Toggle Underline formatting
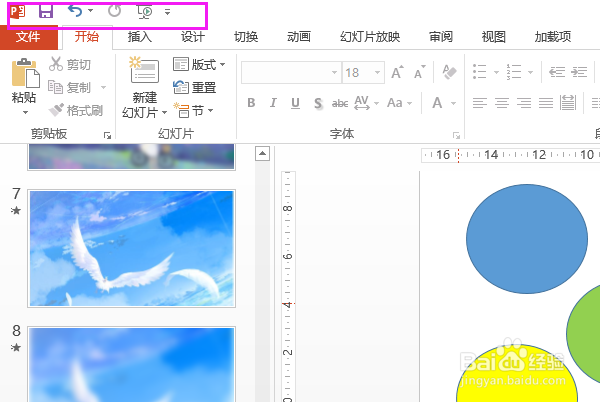The width and height of the screenshot is (600, 402). [295, 103]
